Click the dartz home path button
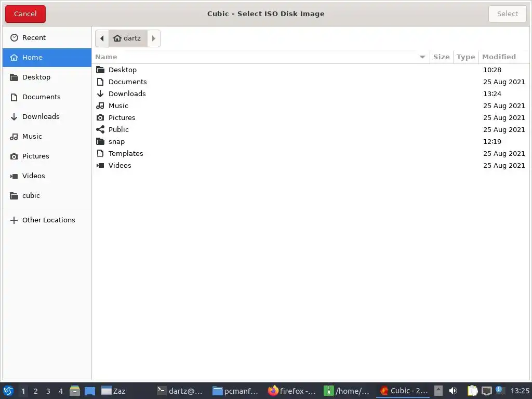The image size is (532, 399). click(x=128, y=38)
